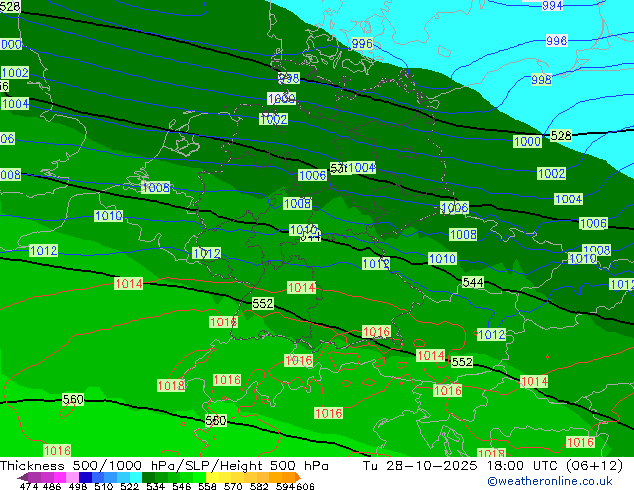Select the legend value 522
Viewport: 634px width, 490px height.
pos(129,486)
